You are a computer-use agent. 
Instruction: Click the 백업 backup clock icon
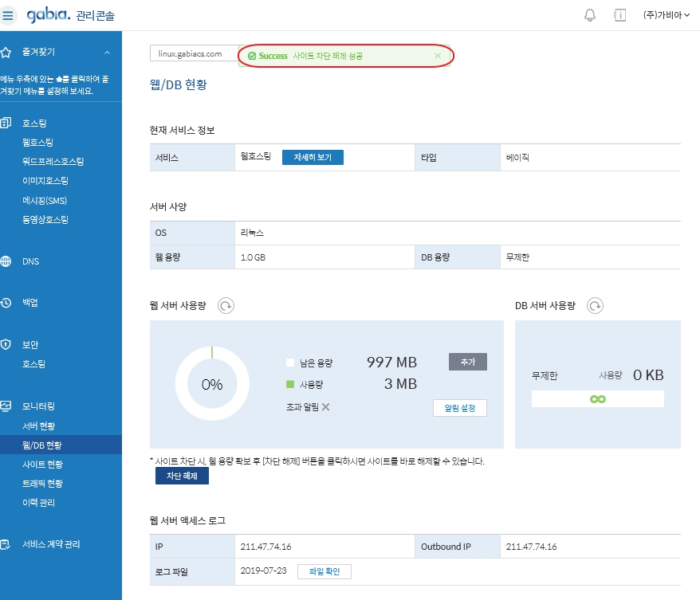(x=6, y=303)
